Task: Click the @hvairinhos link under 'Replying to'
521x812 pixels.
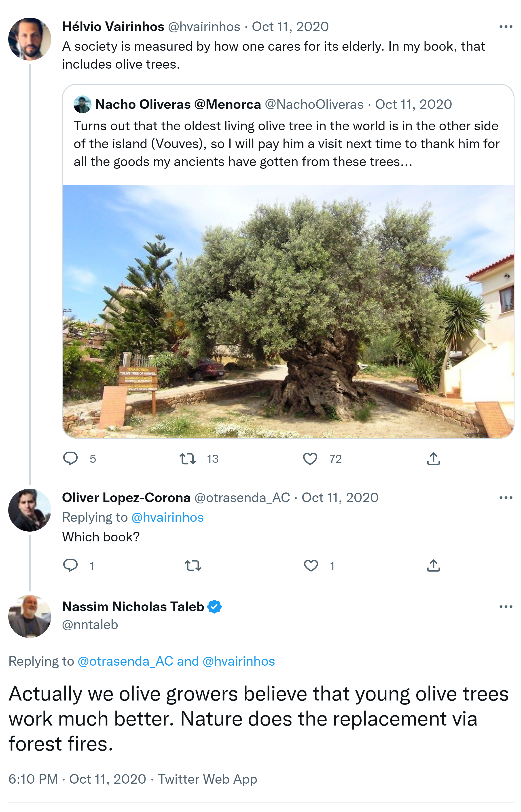Action: click(x=167, y=517)
